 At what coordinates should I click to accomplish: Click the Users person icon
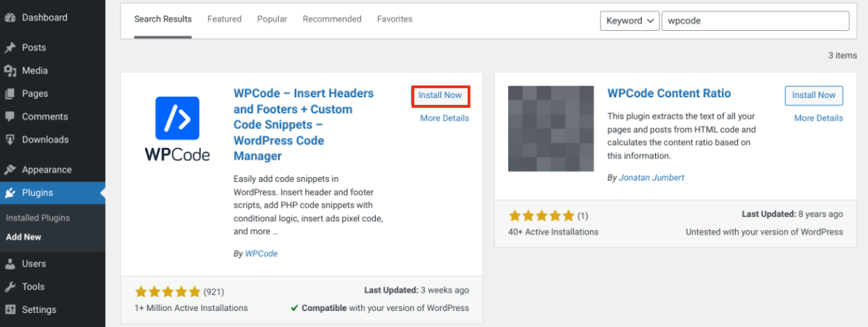(10, 264)
